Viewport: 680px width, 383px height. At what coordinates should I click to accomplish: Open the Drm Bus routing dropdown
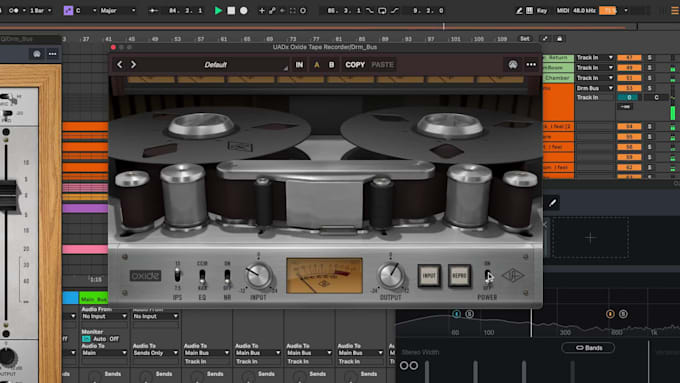coord(594,88)
